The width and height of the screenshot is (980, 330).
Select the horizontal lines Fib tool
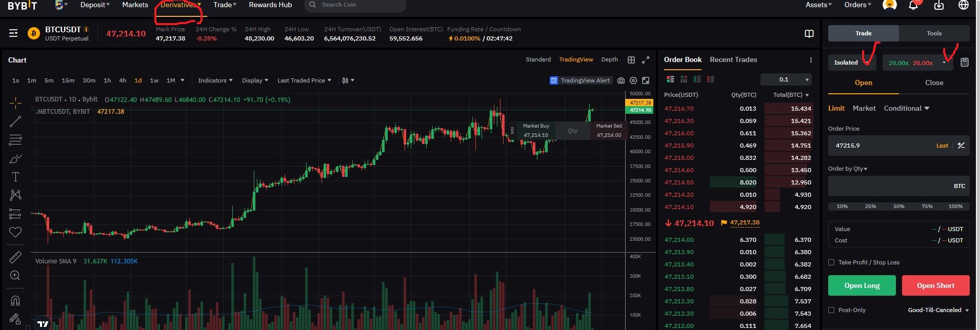15,139
